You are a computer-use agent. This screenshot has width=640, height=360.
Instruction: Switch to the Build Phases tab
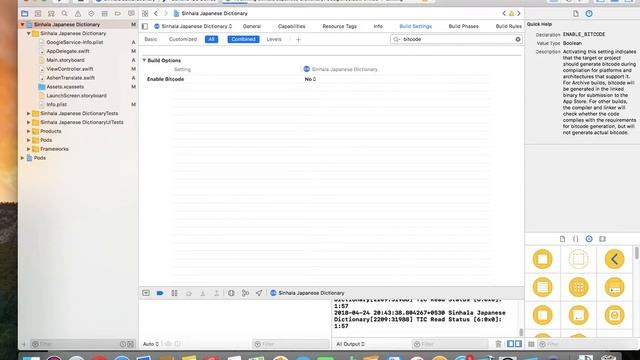tap(464, 26)
